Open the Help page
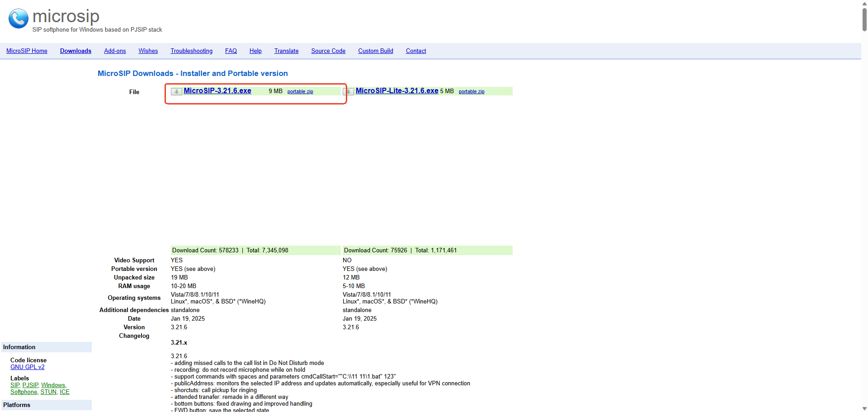The height and width of the screenshot is (412, 868). point(255,51)
